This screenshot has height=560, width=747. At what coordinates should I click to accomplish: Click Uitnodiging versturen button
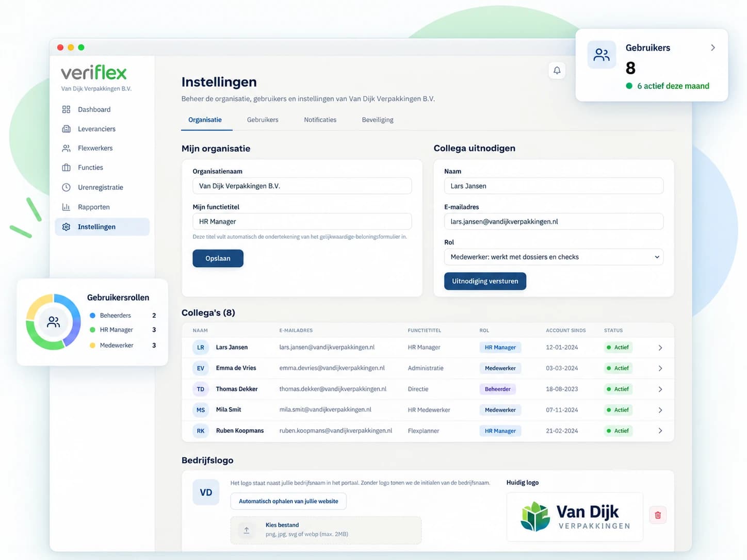click(485, 281)
